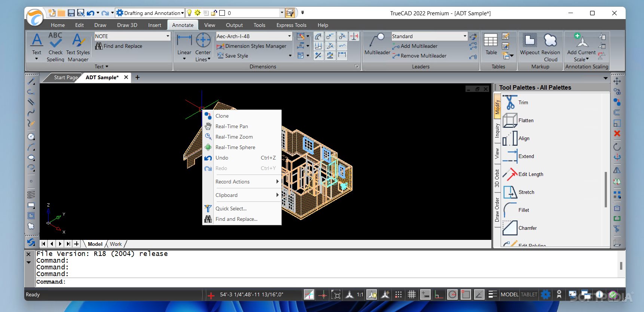Click Find and Replace in the ribbon Text panel
644x312 pixels.
pos(119,46)
